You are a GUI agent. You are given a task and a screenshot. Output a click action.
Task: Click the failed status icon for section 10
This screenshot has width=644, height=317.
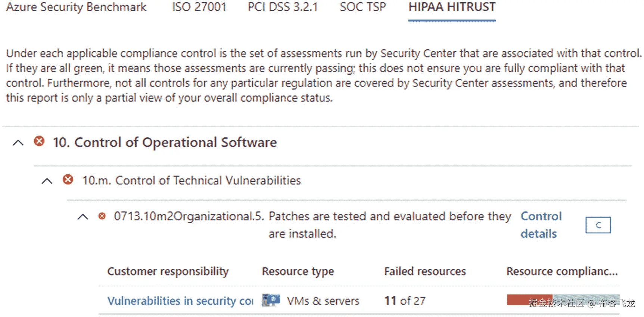pos(39,141)
